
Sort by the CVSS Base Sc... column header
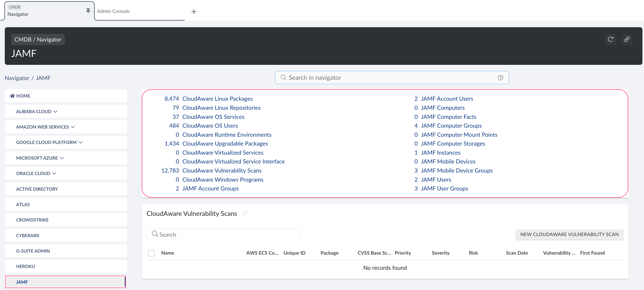click(x=374, y=253)
